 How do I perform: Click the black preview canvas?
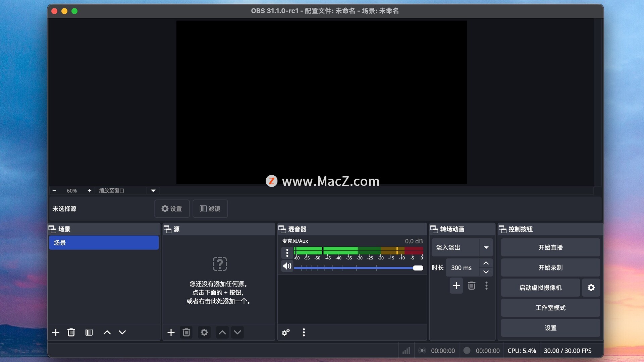coord(321,102)
